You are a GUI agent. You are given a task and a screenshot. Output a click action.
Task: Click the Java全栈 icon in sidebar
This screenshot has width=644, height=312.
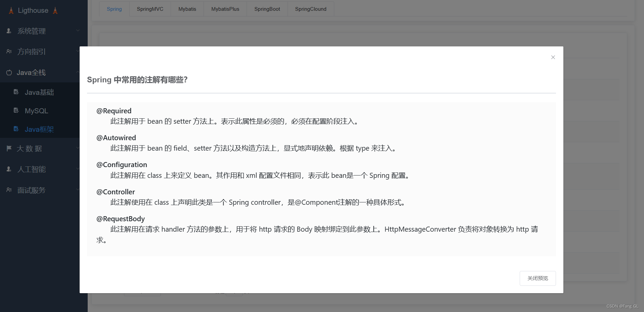(9, 72)
